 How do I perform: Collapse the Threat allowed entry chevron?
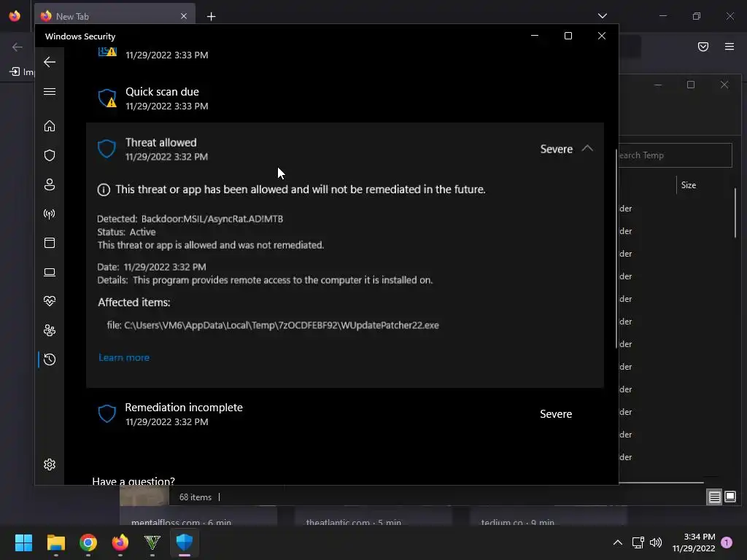587,148
